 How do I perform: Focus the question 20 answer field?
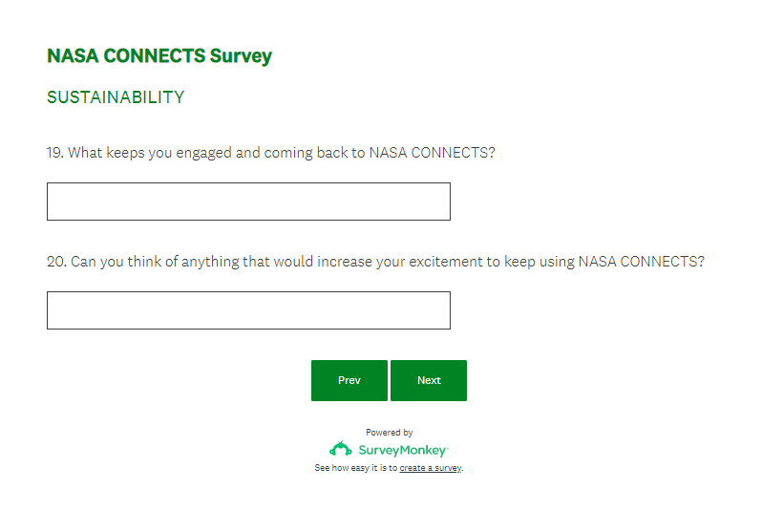pyautogui.click(x=248, y=310)
